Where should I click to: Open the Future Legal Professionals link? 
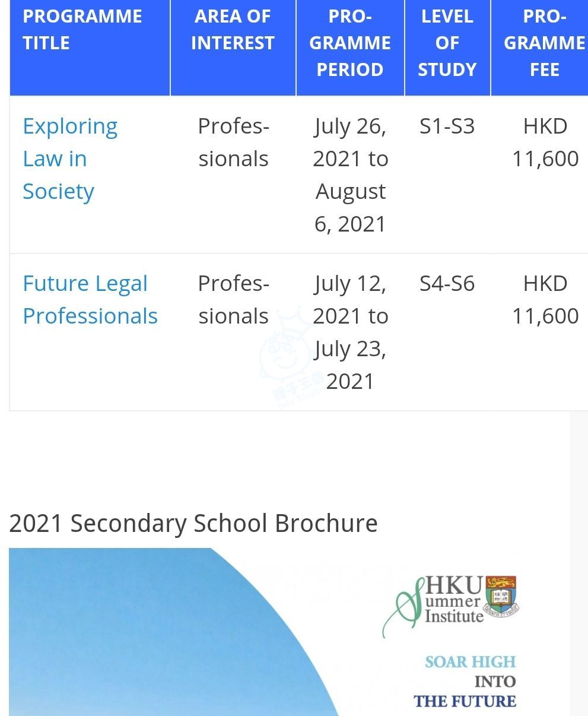point(90,300)
